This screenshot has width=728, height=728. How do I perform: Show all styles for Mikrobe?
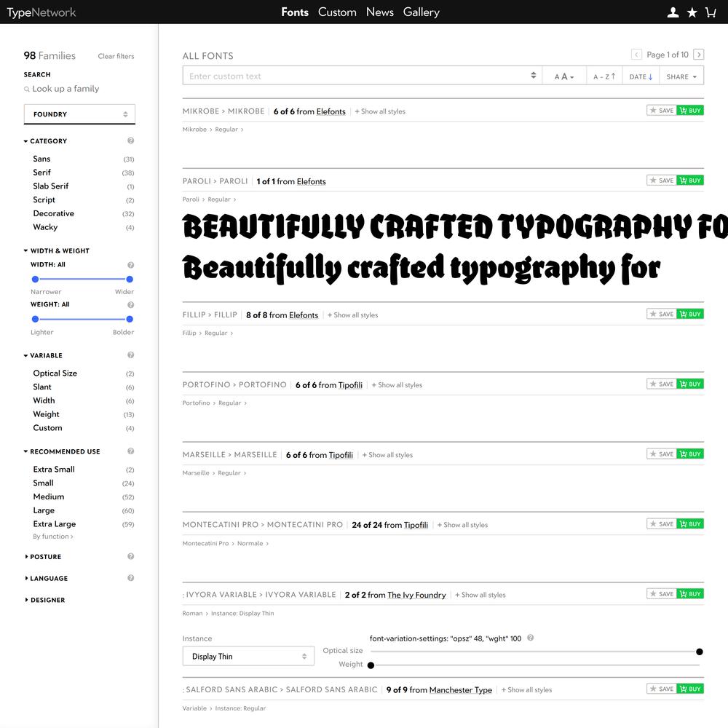380,111
